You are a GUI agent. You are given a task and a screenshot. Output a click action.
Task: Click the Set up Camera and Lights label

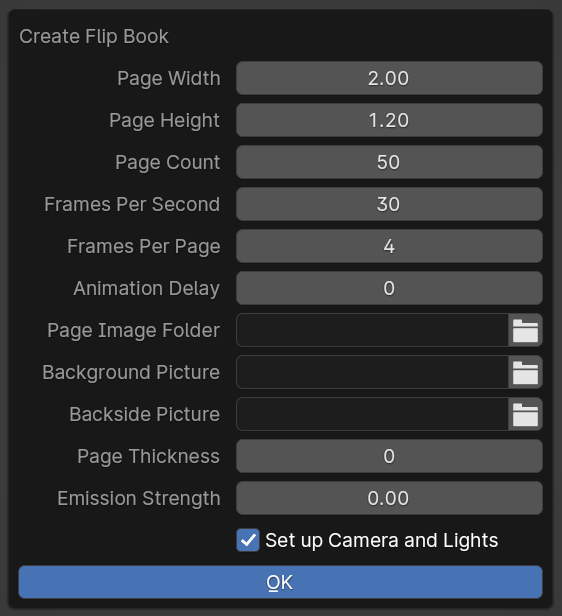(x=381, y=541)
